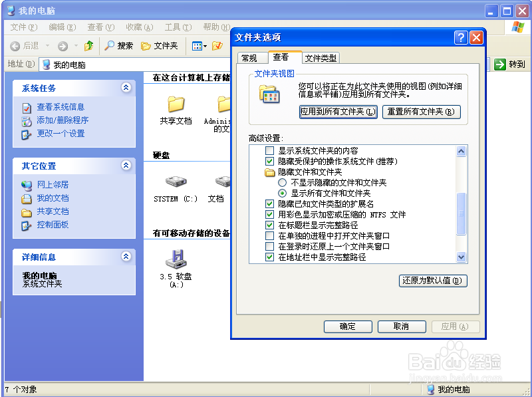Cancel with the 取消 button
This screenshot has height=397, width=532.
pyautogui.click(x=402, y=327)
